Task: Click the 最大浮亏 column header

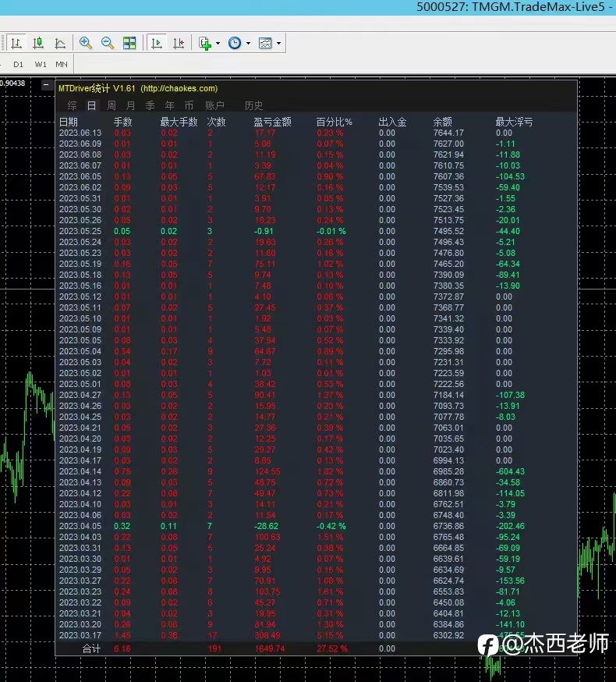Action: pyautogui.click(x=515, y=122)
